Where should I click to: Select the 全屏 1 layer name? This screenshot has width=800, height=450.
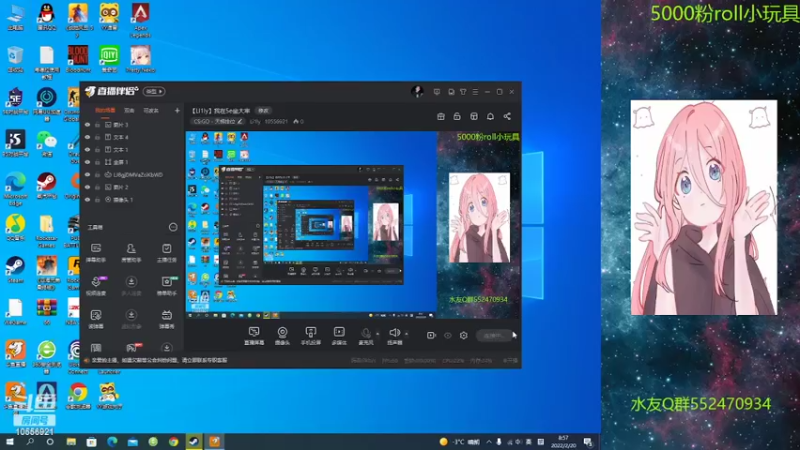coord(120,162)
